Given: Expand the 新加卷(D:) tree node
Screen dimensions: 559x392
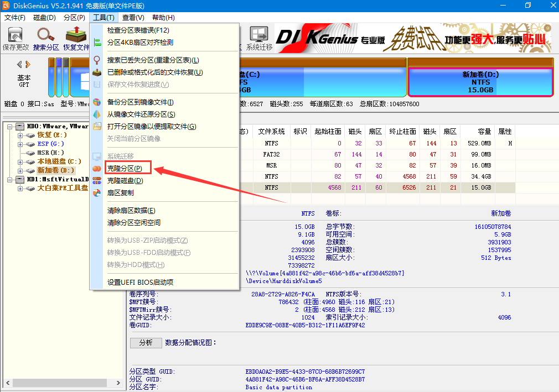Looking at the screenshot, I should coord(20,171).
